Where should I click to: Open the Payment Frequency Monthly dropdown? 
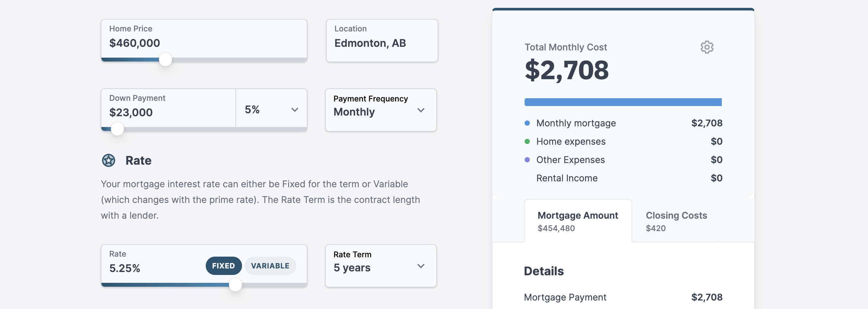point(381,110)
